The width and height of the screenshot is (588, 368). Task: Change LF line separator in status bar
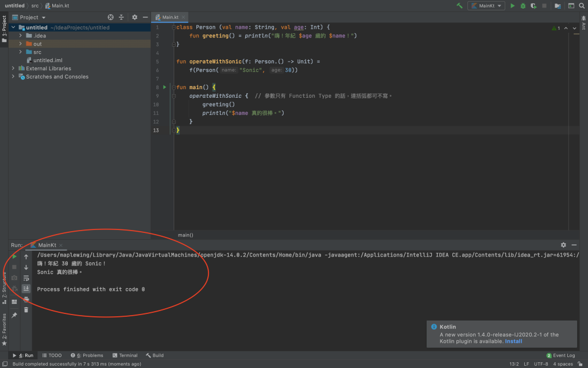point(527,364)
